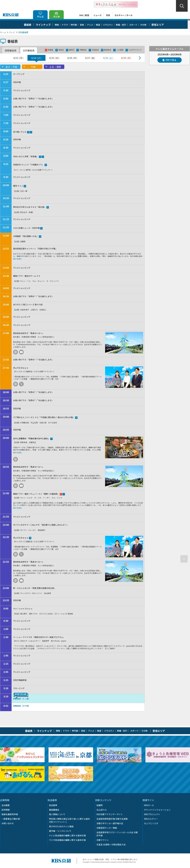The width and height of the screenshot is (190, 868).
Task: Show next week with right chevron
Action: coord(140,58)
